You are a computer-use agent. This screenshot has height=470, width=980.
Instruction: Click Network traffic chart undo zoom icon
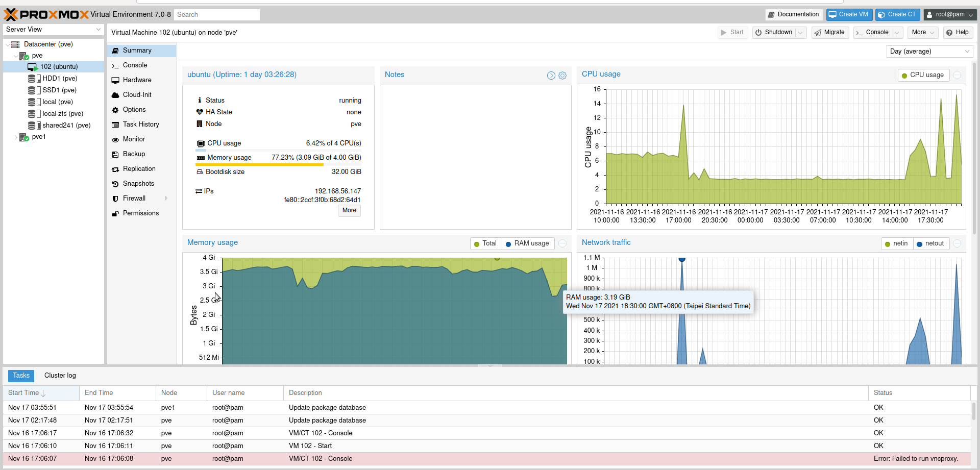958,244
